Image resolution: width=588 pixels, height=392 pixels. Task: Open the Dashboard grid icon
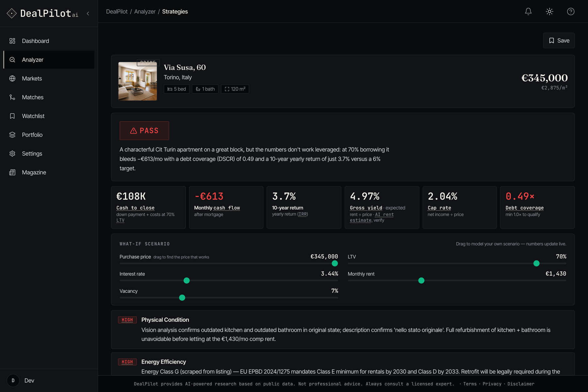pyautogui.click(x=12, y=41)
